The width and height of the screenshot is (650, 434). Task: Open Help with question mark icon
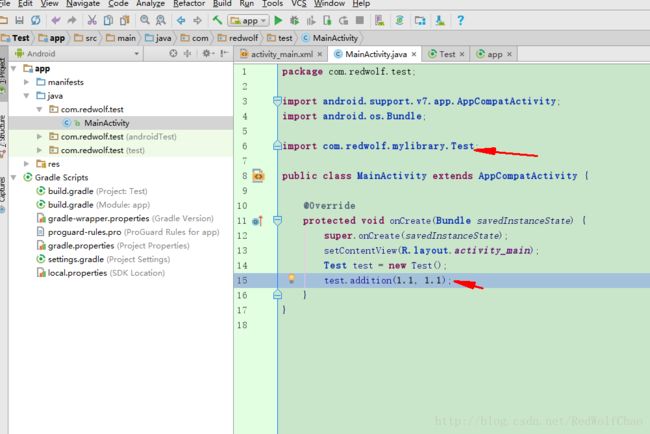[x=460, y=20]
